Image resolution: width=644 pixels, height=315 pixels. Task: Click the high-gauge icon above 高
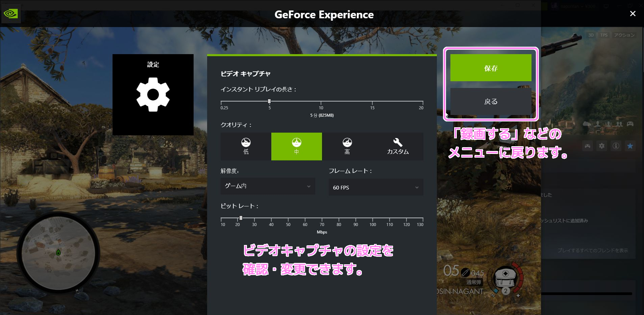point(347,142)
